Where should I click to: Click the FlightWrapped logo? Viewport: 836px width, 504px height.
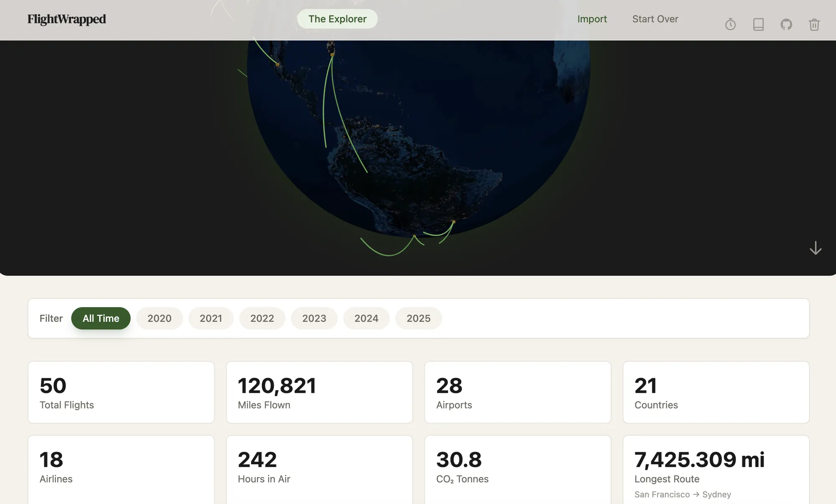click(66, 19)
